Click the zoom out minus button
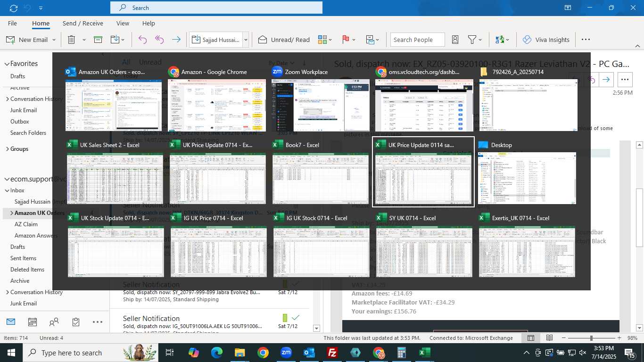 [564, 338]
